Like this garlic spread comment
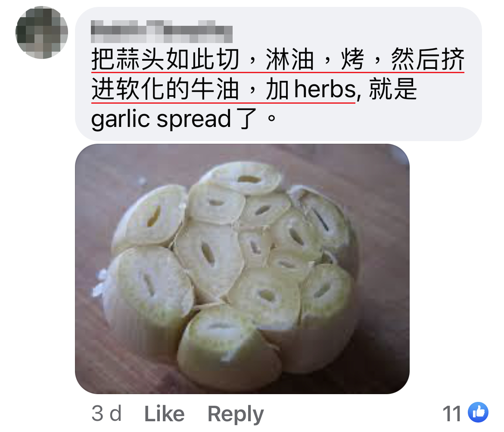The width and height of the screenshot is (504, 432). tap(164, 413)
